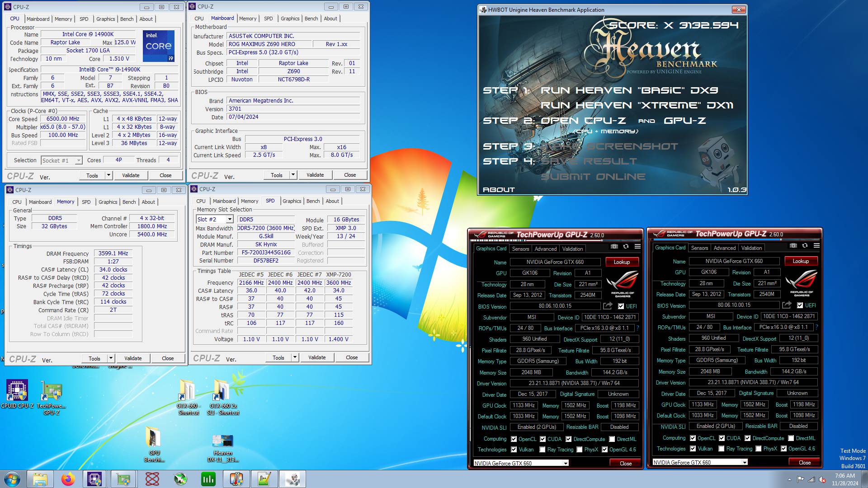
Task: Expand Tools arrow in CPU-Z motherboard window
Action: [293, 175]
